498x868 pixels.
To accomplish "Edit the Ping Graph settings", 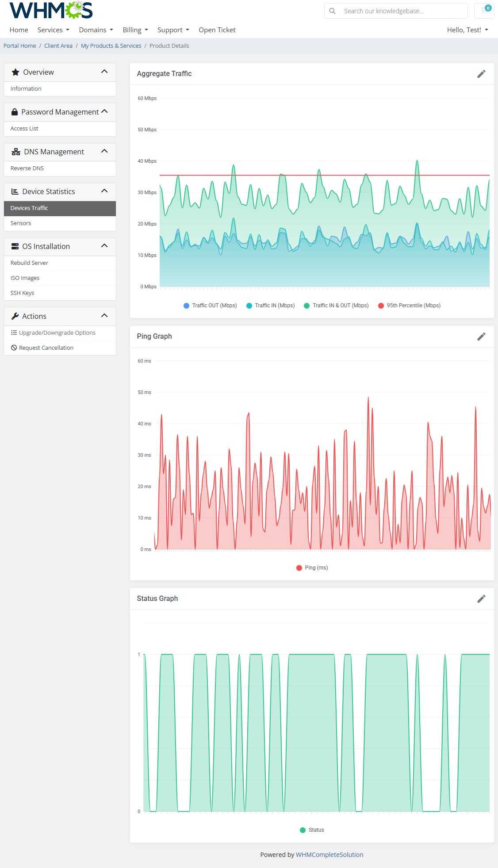I will pos(481,336).
